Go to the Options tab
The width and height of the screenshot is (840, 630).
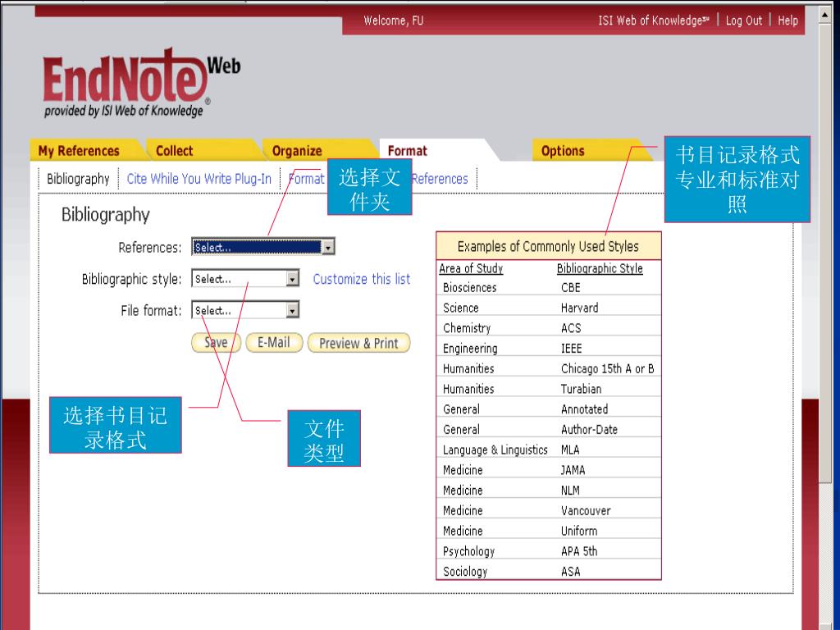point(563,151)
